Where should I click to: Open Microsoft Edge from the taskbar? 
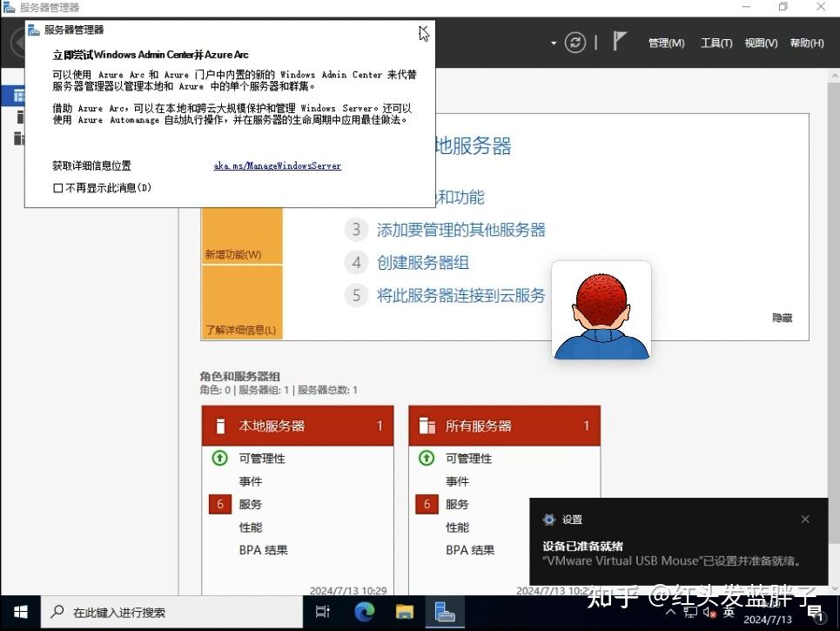(364, 612)
